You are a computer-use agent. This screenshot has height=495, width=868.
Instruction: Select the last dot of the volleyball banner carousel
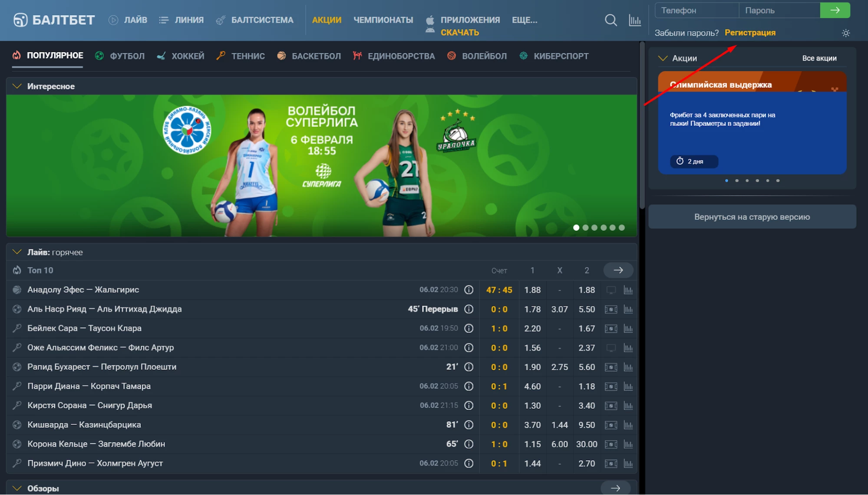tap(621, 228)
